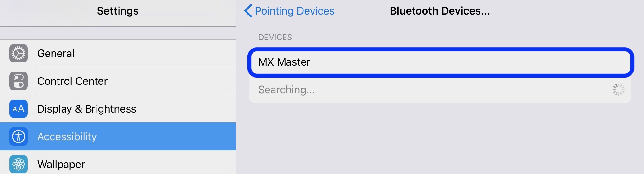Select the highlighted Accessibility label
This screenshot has height=174, width=644.
67,136
